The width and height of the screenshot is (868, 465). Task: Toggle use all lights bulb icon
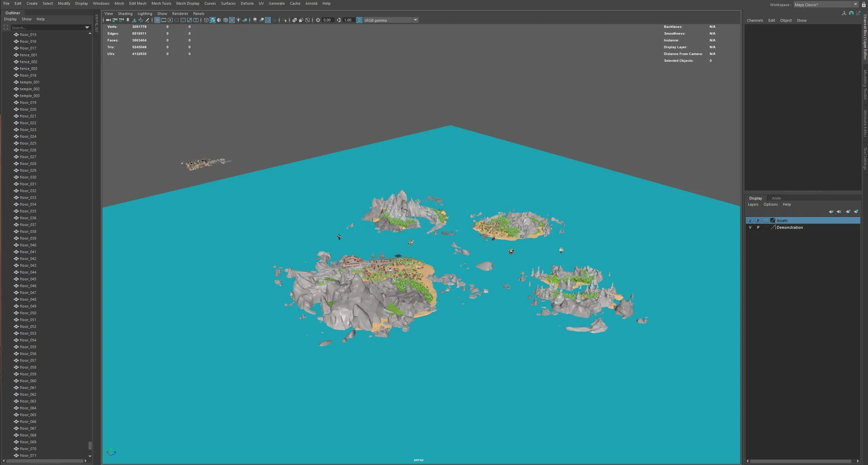238,20
